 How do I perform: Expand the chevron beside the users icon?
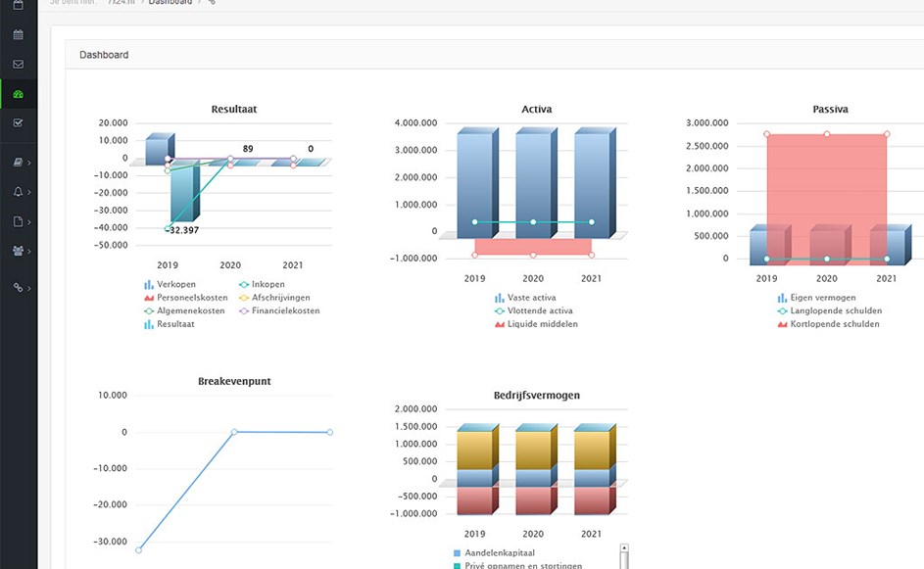click(x=28, y=252)
